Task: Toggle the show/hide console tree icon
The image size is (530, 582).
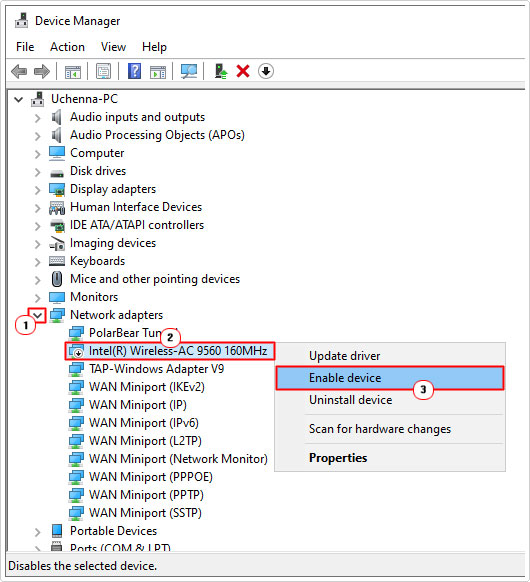Action: point(73,71)
